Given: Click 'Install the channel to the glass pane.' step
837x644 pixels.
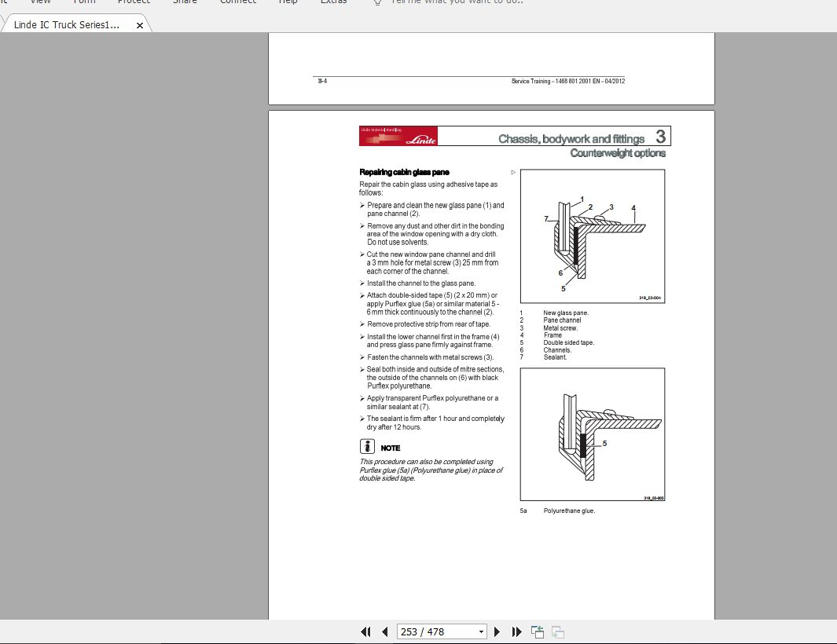Looking at the screenshot, I should pos(421,284).
